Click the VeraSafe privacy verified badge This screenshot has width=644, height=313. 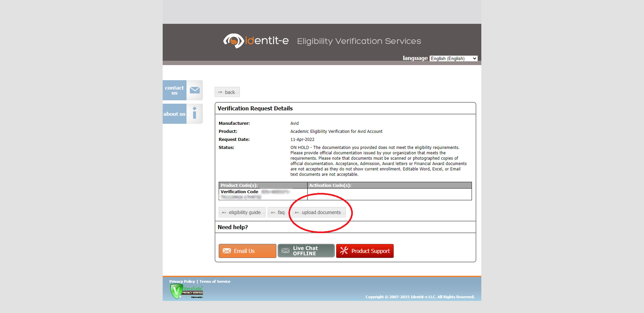click(x=186, y=291)
